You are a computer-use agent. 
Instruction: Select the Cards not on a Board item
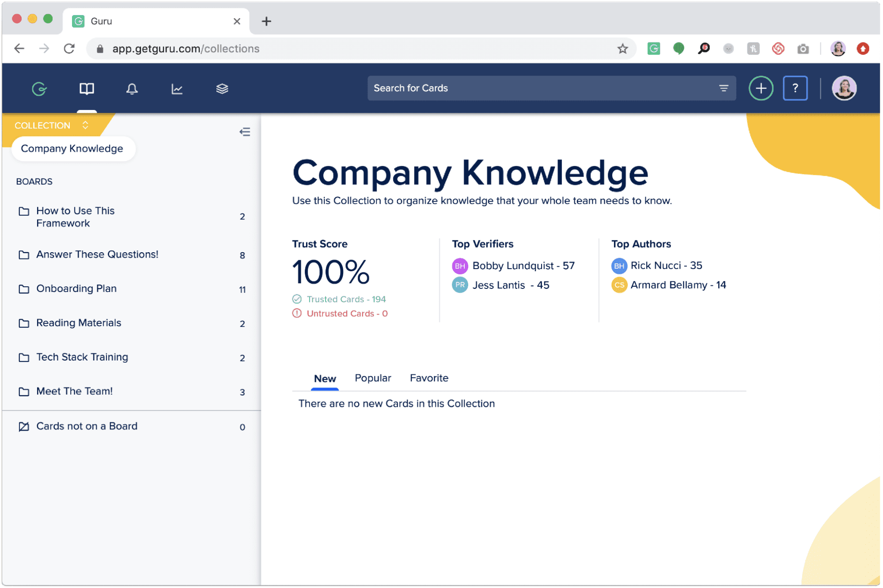(87, 426)
